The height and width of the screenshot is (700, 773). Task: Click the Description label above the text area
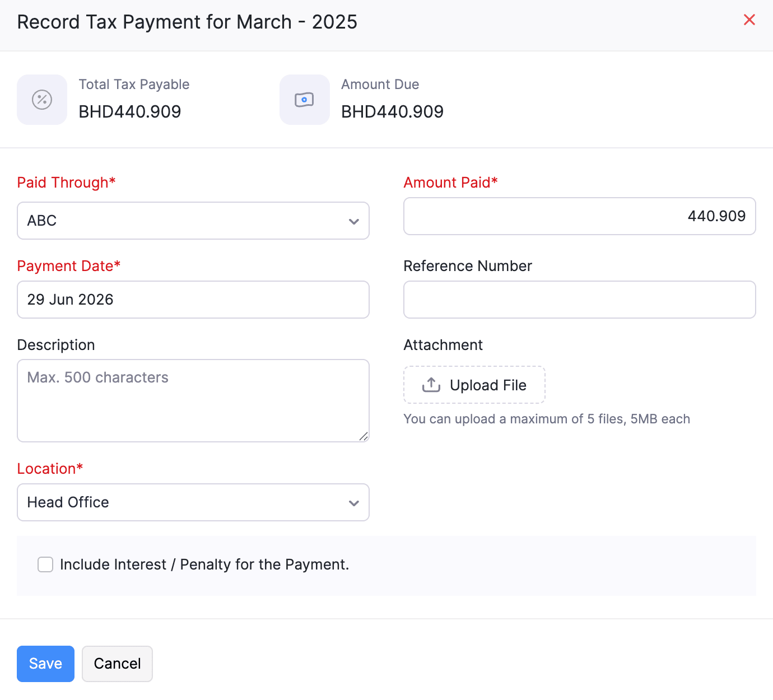[56, 345]
